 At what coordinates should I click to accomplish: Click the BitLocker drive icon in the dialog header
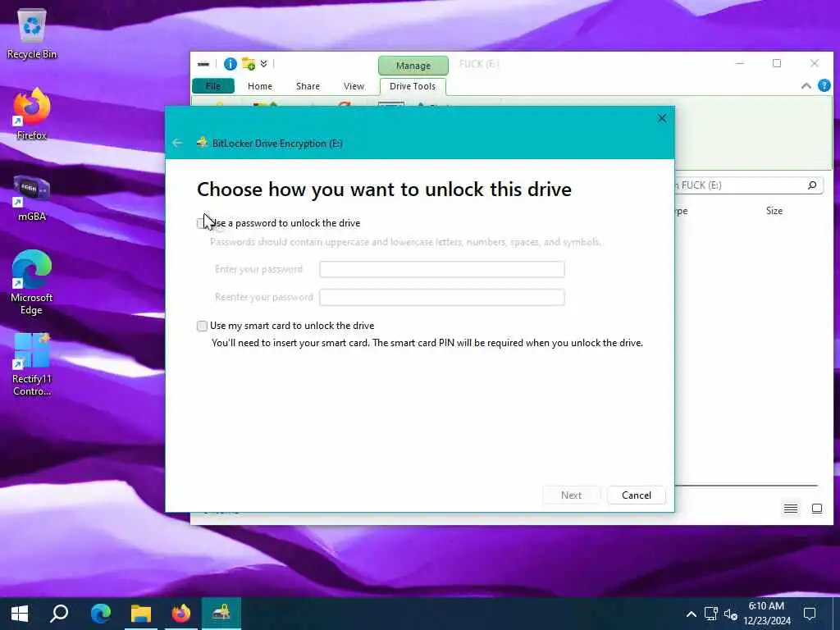point(202,143)
